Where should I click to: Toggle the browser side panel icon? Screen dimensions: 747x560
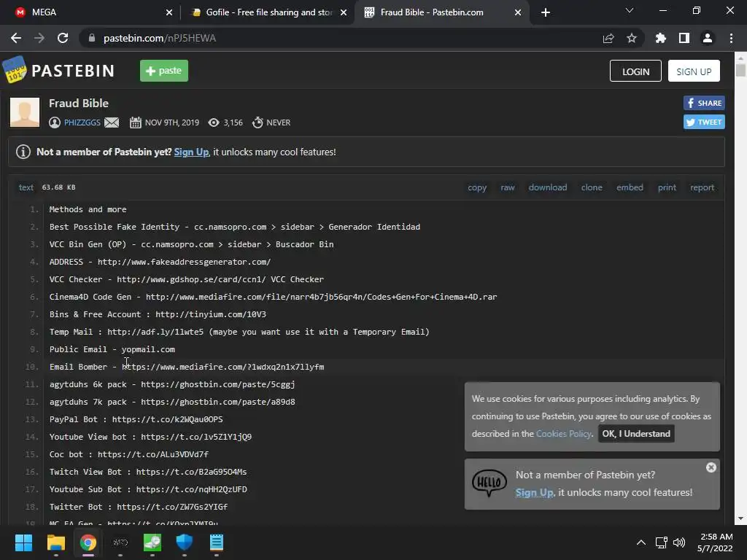(684, 38)
